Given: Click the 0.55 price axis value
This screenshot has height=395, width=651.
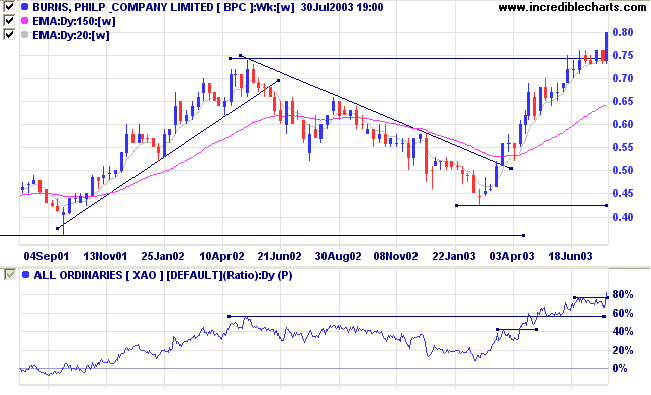Looking at the screenshot, I should coord(623,147).
